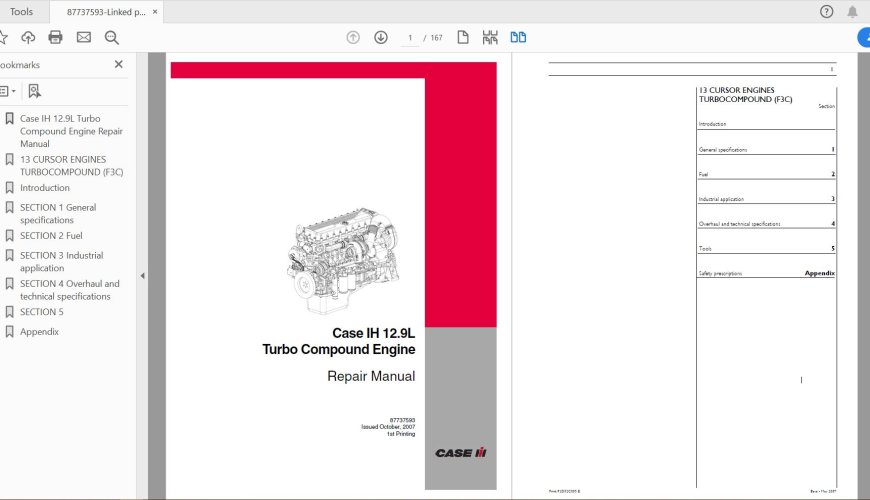870x500 pixels.
Task: Click bookmark icon beside SECTION 5
Action: click(x=9, y=312)
